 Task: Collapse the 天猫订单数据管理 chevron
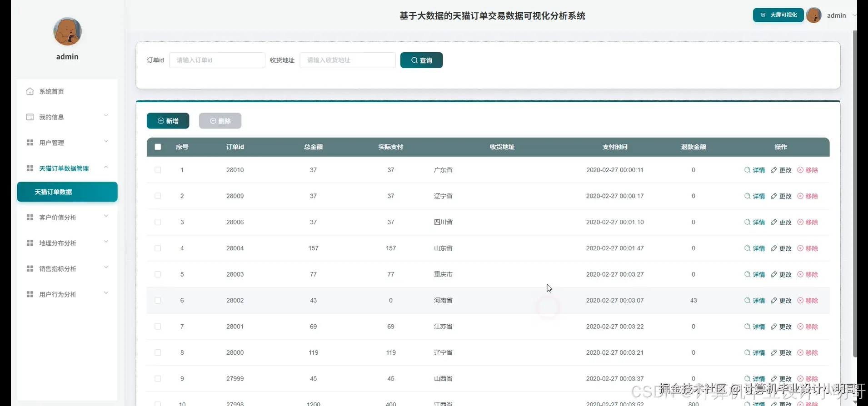click(x=106, y=167)
